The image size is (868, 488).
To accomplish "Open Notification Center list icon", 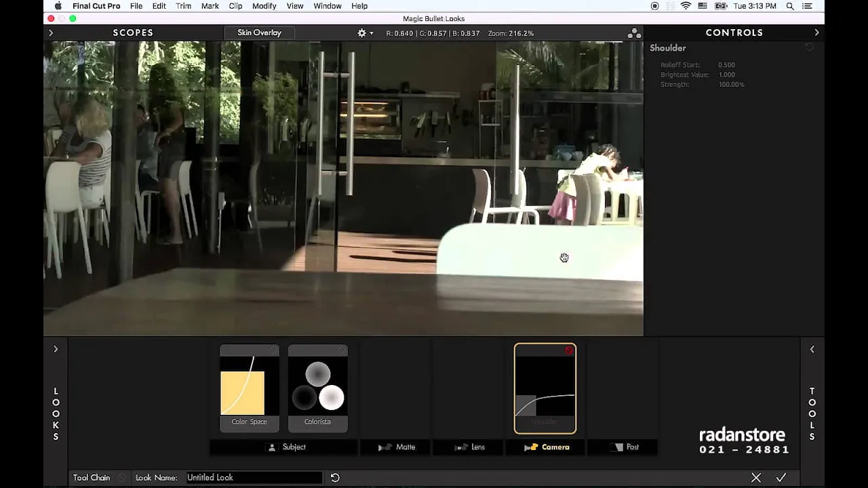I will pos(806,6).
